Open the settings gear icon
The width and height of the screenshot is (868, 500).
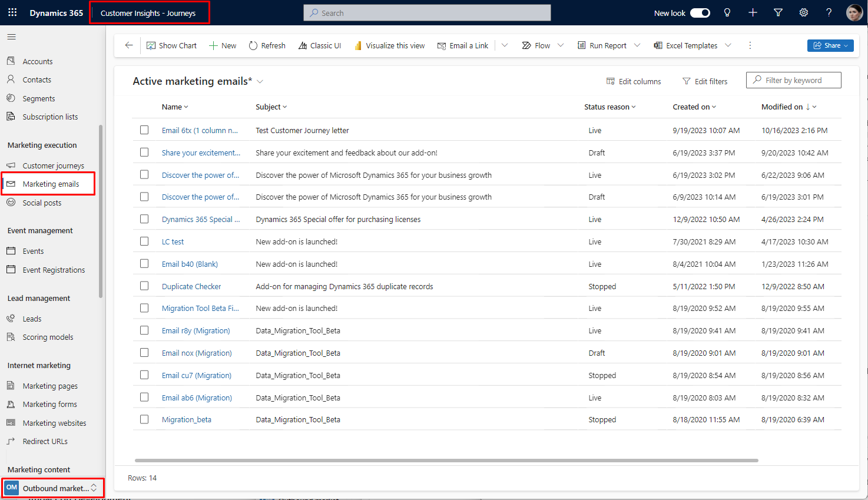[x=803, y=12]
